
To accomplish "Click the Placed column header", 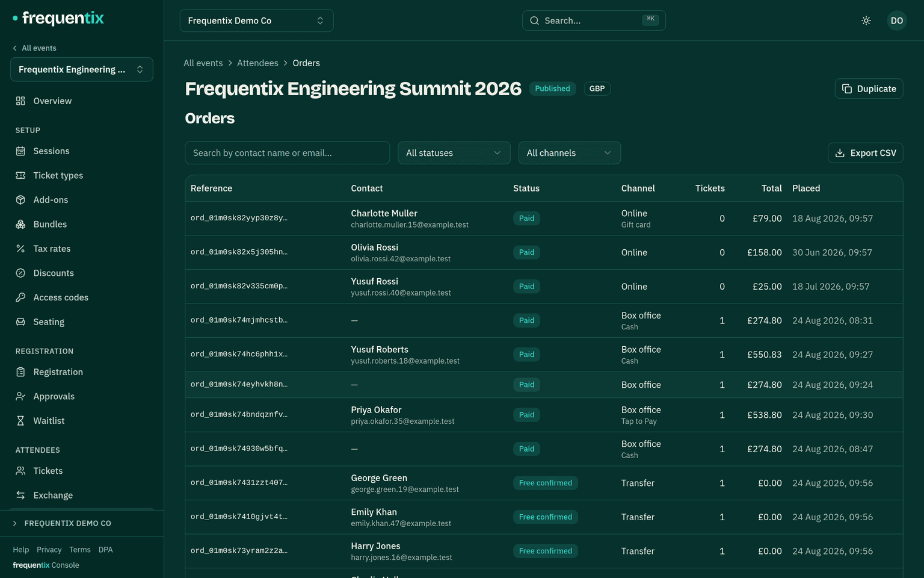I will click(x=806, y=188).
